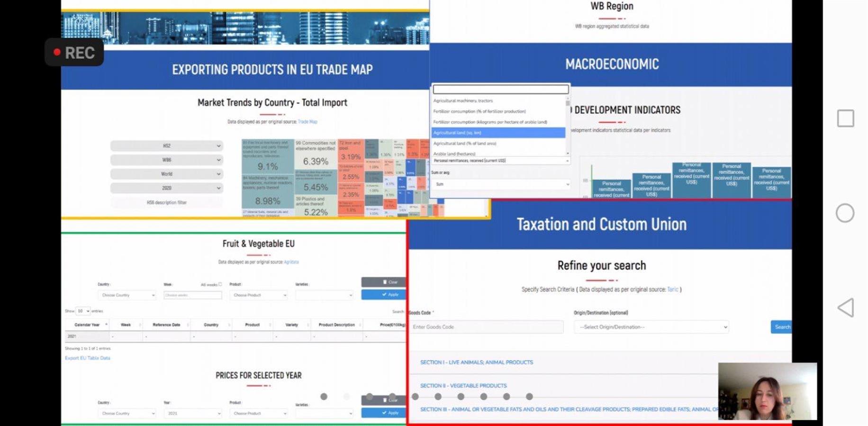Screen dimensions: 868x426
Task: Click the 3.19% iron and steel tile
Action: 351,151
